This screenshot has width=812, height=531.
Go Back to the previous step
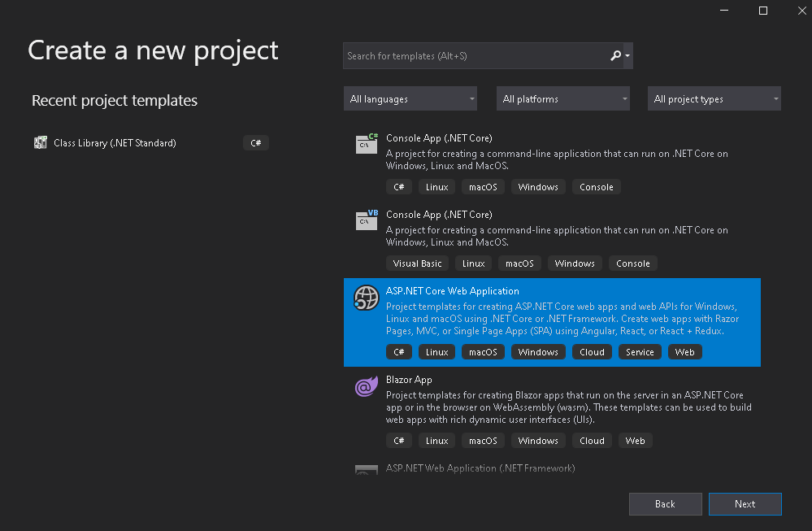coord(665,504)
